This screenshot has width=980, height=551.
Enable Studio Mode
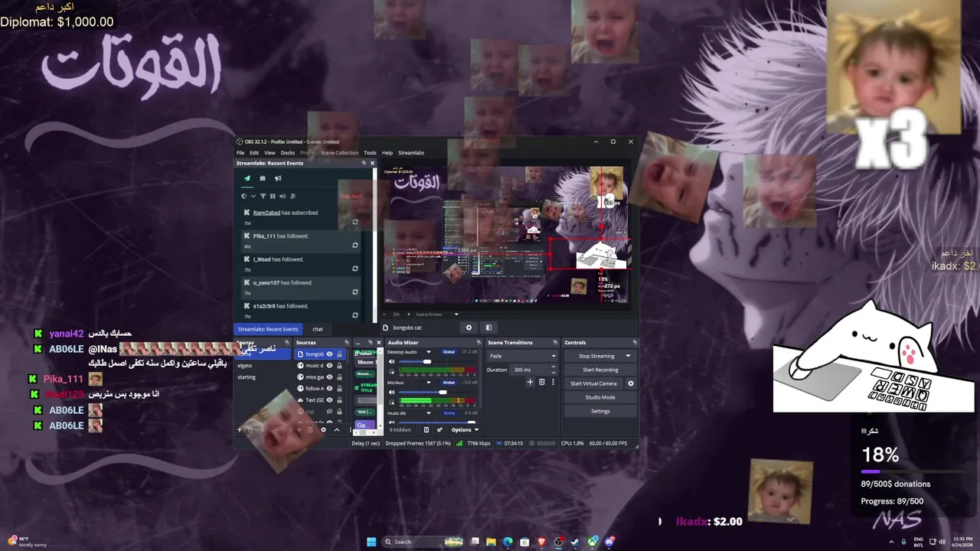click(600, 397)
